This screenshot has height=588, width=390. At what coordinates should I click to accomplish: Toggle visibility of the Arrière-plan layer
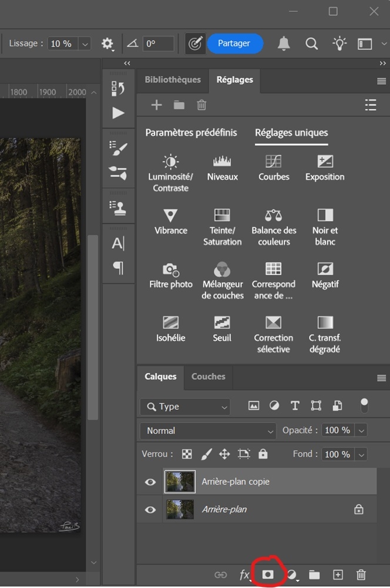(150, 510)
